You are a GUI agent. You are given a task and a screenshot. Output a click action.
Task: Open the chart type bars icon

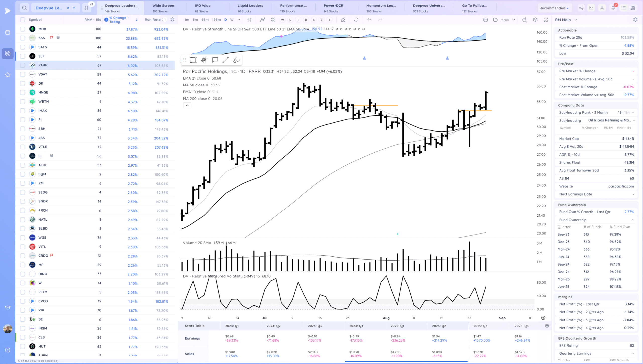[x=249, y=20]
